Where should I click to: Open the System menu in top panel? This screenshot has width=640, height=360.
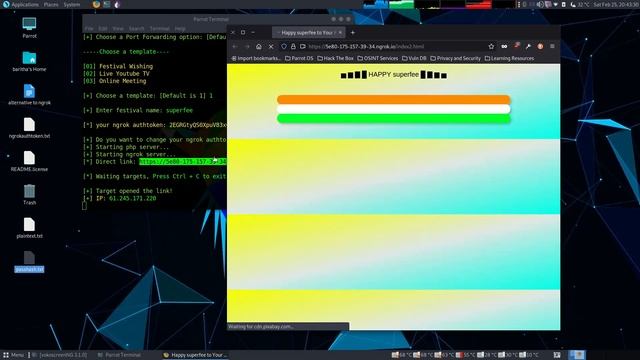point(72,4)
